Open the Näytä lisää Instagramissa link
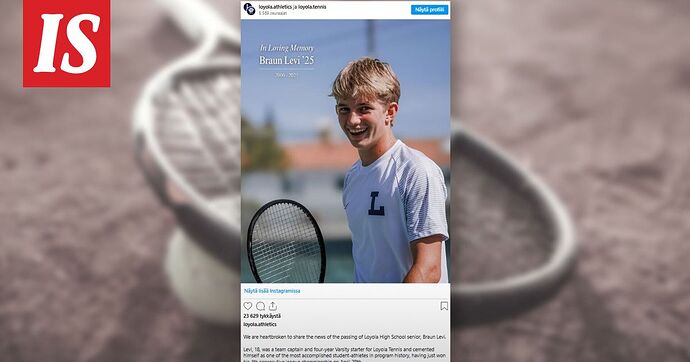The height and width of the screenshot is (362, 690). click(x=272, y=291)
